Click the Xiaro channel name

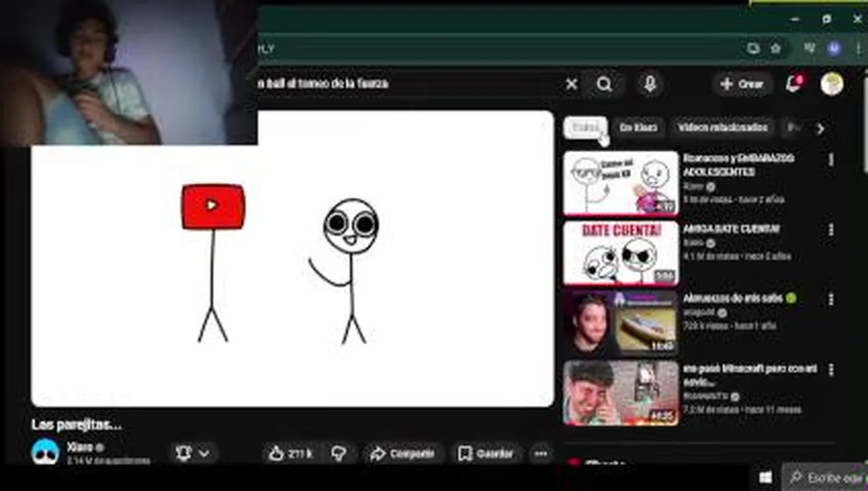coord(80,447)
